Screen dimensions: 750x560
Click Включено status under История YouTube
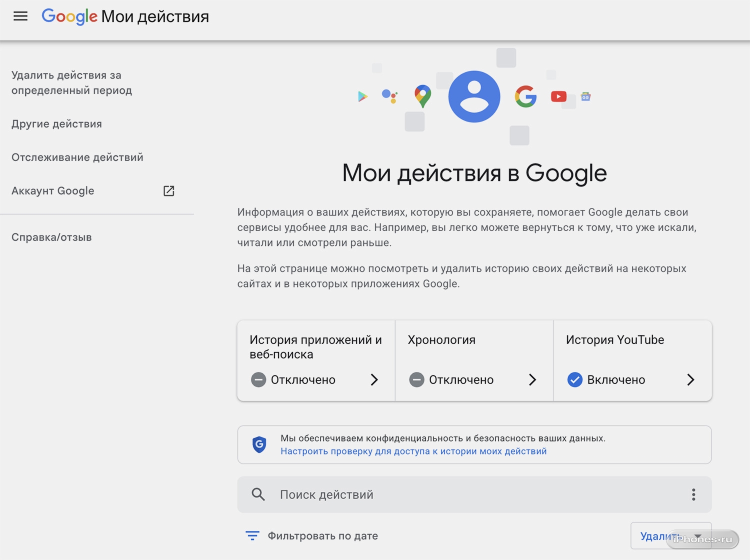pos(616,380)
